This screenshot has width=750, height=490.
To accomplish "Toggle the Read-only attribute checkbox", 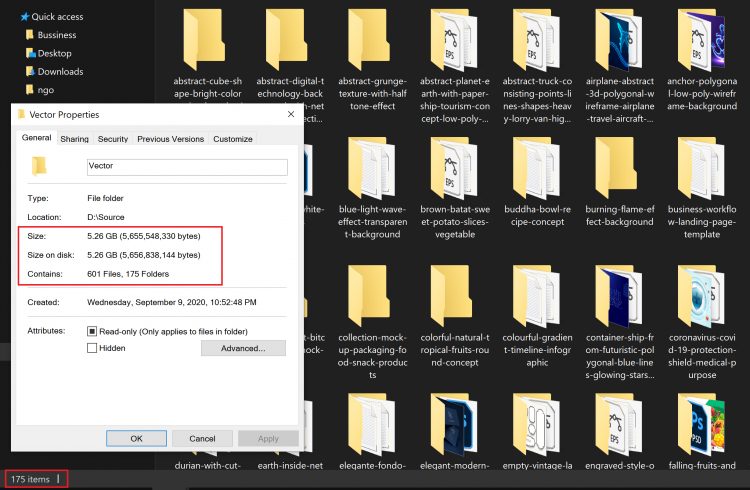I will pos(93,331).
